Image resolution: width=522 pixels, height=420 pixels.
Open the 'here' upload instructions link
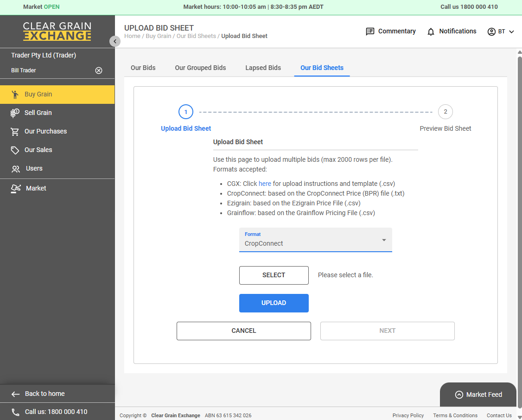[x=265, y=184]
